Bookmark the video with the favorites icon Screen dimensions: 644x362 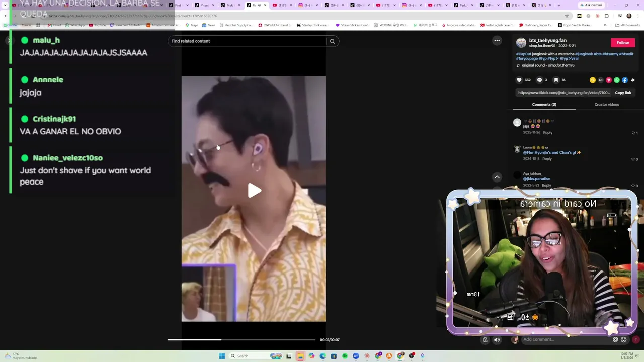[x=556, y=80]
